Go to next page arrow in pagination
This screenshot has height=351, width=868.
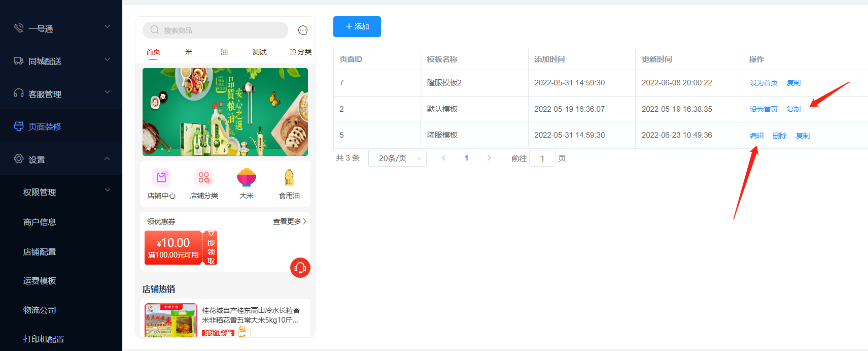[489, 158]
